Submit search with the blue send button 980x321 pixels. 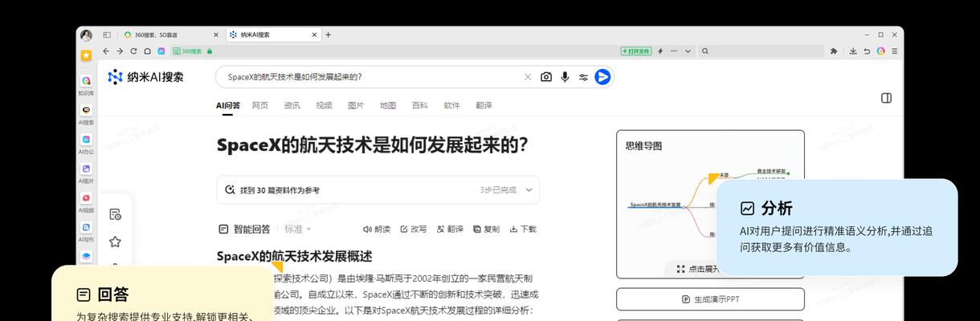point(602,77)
